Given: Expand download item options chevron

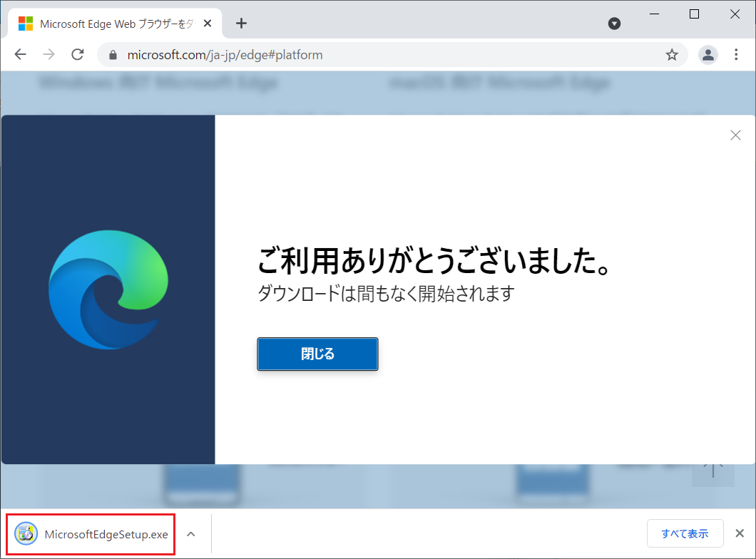Looking at the screenshot, I should (191, 534).
